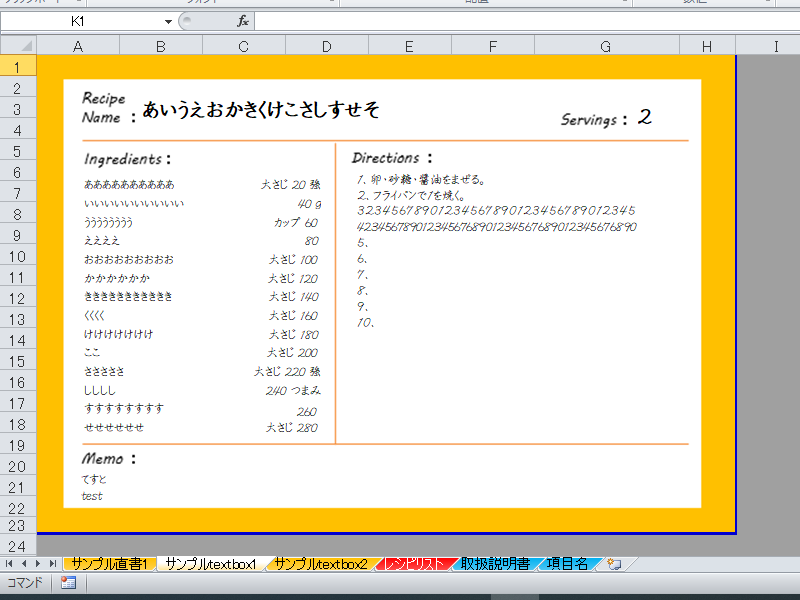This screenshot has height=600, width=800.
Task: Go to last sheet tab navigation arrow
Action: pos(53,564)
